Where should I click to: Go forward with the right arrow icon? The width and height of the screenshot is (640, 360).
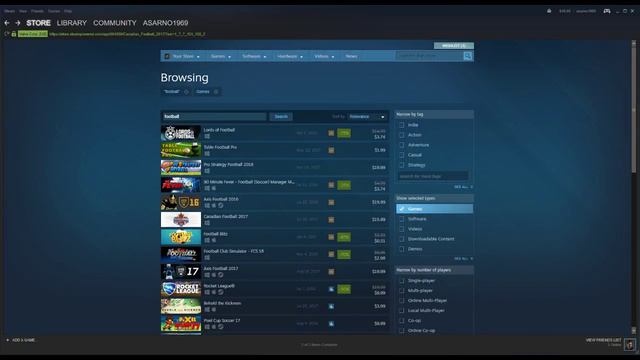(18, 23)
